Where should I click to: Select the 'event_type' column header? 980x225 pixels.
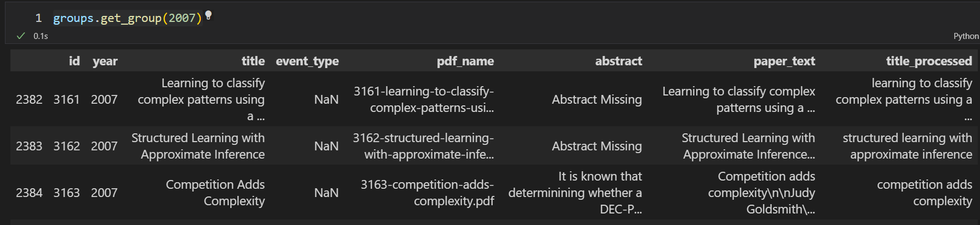[307, 61]
